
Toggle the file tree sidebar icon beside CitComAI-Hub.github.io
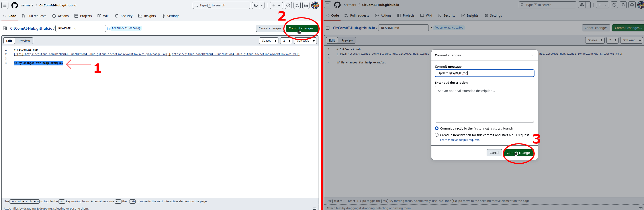5,28
